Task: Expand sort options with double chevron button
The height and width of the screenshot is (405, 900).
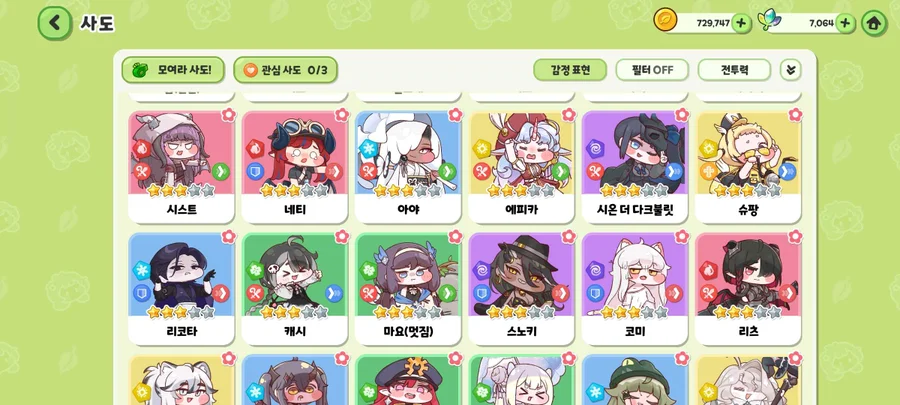Action: (x=790, y=70)
